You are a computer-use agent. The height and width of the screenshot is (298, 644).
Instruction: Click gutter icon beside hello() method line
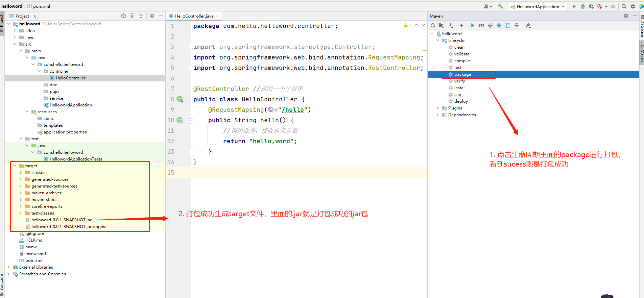pos(180,120)
